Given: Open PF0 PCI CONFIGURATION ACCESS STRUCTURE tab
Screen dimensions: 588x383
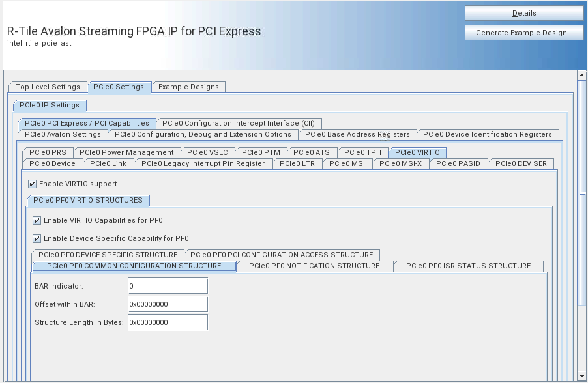Looking at the screenshot, I should coord(282,255).
